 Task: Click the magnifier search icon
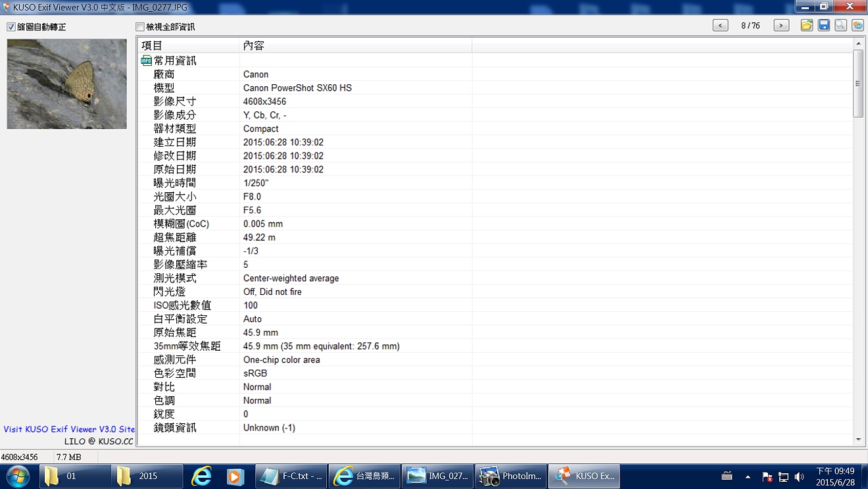coord(841,26)
